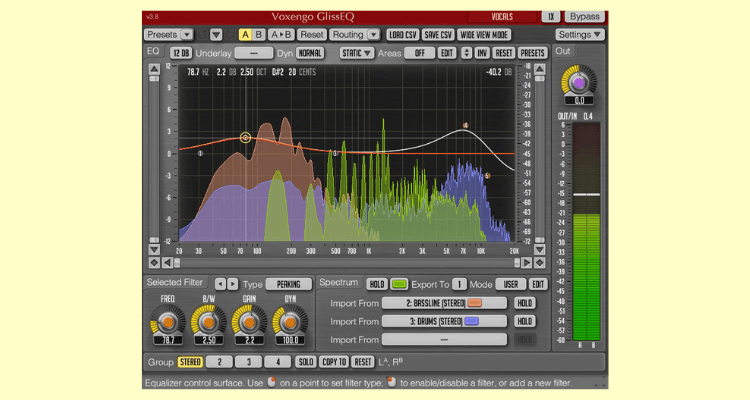Toggle HOLD for BASSLINE import
The width and height of the screenshot is (750, 400).
tap(525, 303)
